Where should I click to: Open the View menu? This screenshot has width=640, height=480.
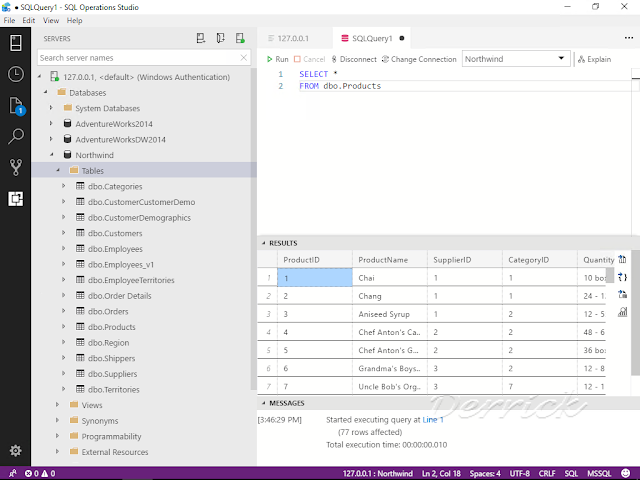pos(51,20)
